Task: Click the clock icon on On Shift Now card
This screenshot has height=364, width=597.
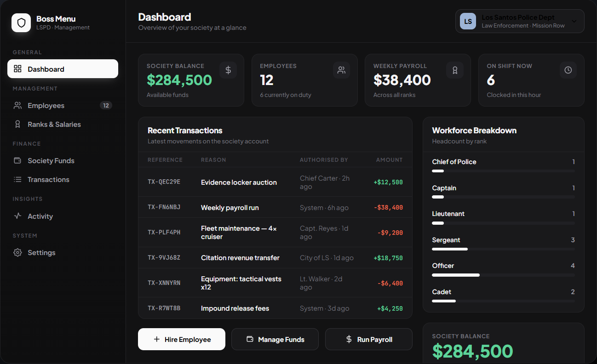Action: pos(568,70)
